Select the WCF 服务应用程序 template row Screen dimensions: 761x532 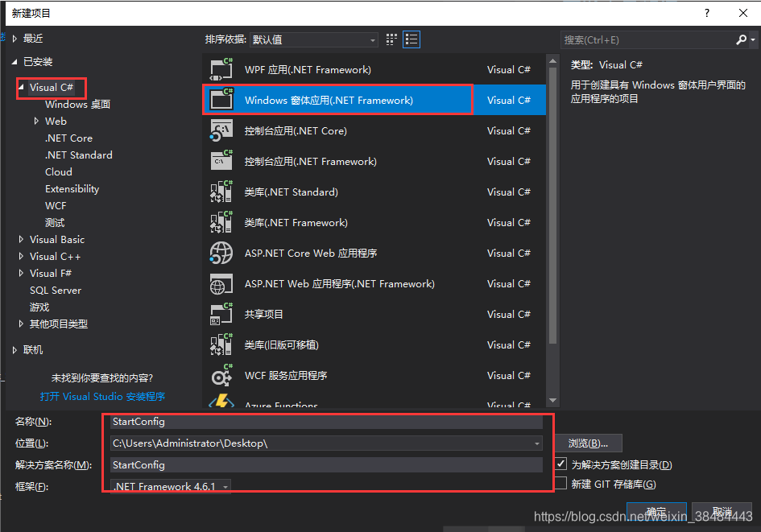[x=374, y=375]
